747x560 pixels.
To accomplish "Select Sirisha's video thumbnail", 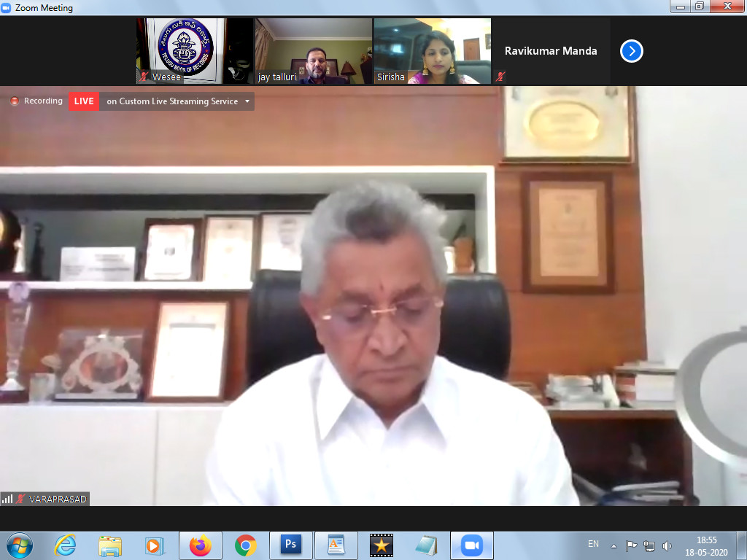I will pyautogui.click(x=432, y=51).
